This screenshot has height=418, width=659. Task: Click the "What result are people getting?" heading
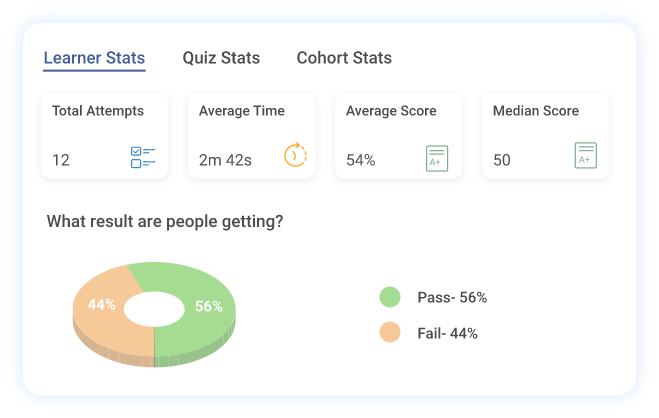tap(165, 221)
